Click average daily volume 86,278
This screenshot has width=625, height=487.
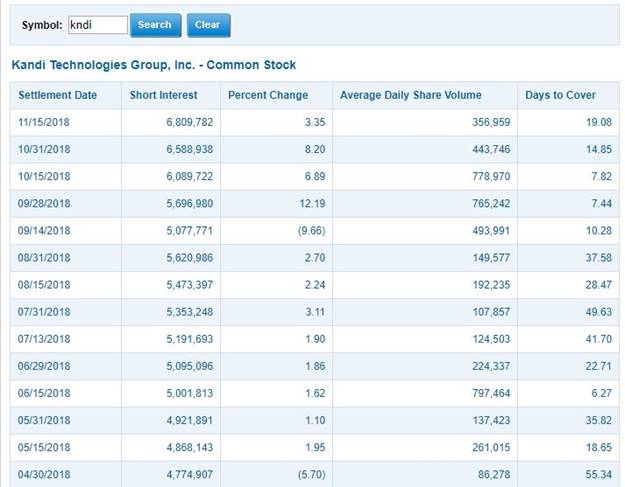click(x=494, y=475)
